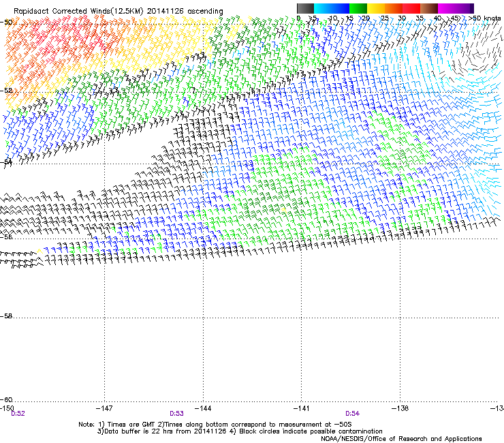
Task: Click the -147 longitude axis label
Action: coord(104,408)
